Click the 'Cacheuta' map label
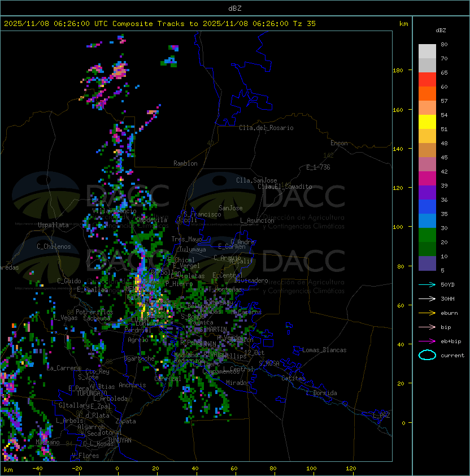The width and height of the screenshot is (470, 476). (97, 318)
